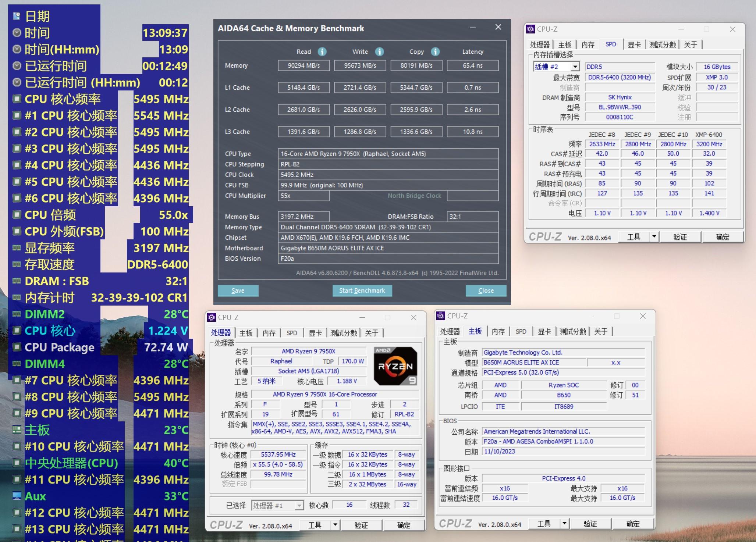Click the Memory Read 90294 MB/s field
Image resolution: width=756 pixels, height=542 pixels.
[304, 65]
